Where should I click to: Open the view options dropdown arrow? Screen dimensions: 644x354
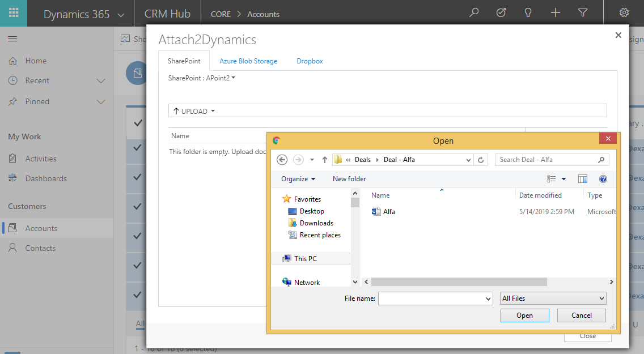563,179
